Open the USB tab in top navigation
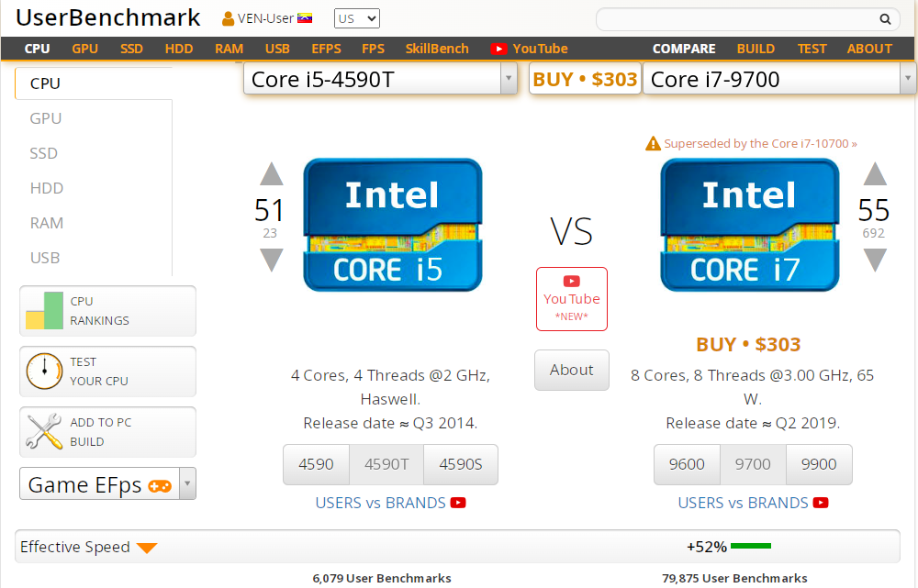 (277, 50)
